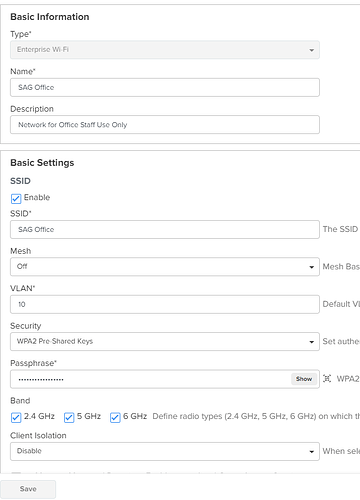Click the Type dropdown arrow
360x500 pixels.
pyautogui.click(x=311, y=50)
